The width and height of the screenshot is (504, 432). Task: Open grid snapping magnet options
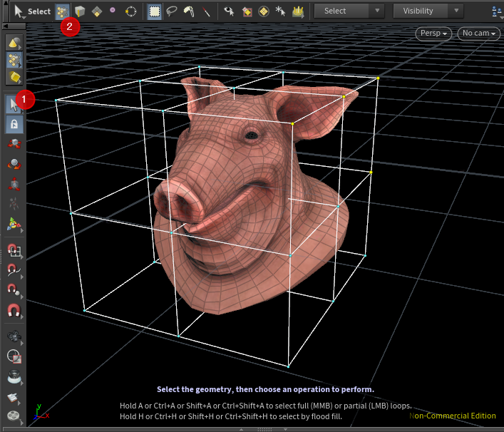[x=14, y=251]
